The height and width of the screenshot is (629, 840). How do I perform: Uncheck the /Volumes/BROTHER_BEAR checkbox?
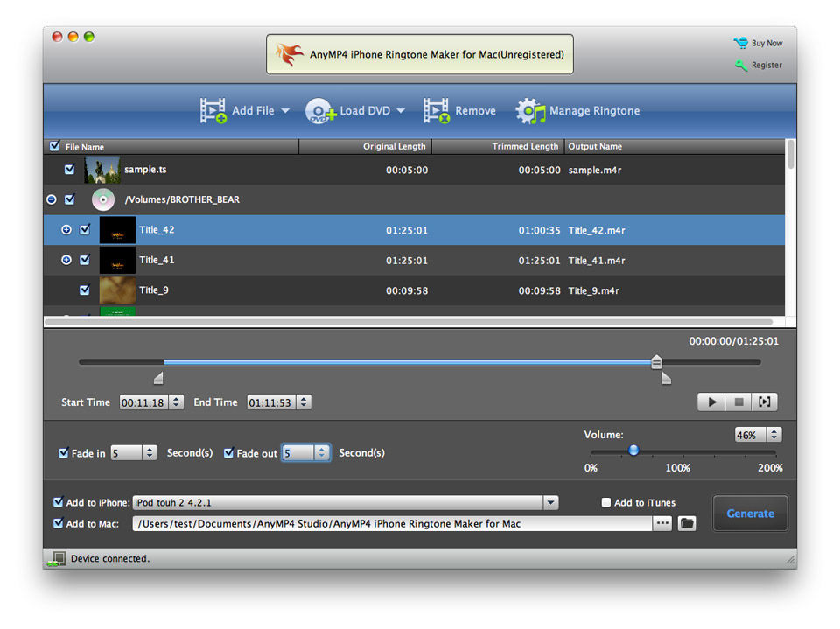[x=70, y=199]
